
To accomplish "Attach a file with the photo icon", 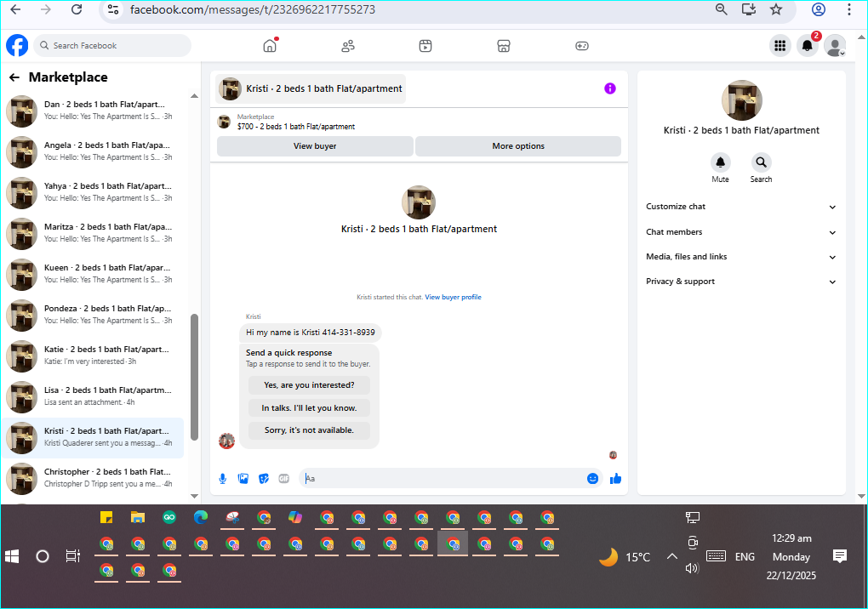I will click(243, 479).
